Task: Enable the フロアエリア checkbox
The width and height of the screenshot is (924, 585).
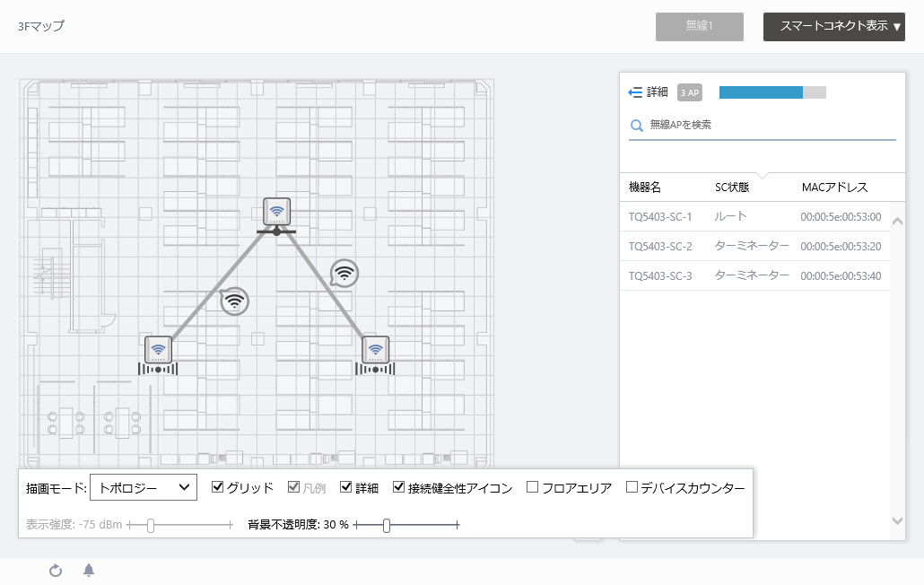Action: point(532,488)
